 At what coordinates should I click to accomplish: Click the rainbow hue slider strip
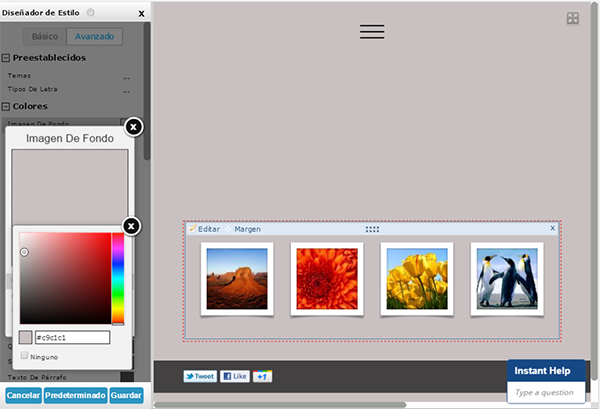[117, 278]
